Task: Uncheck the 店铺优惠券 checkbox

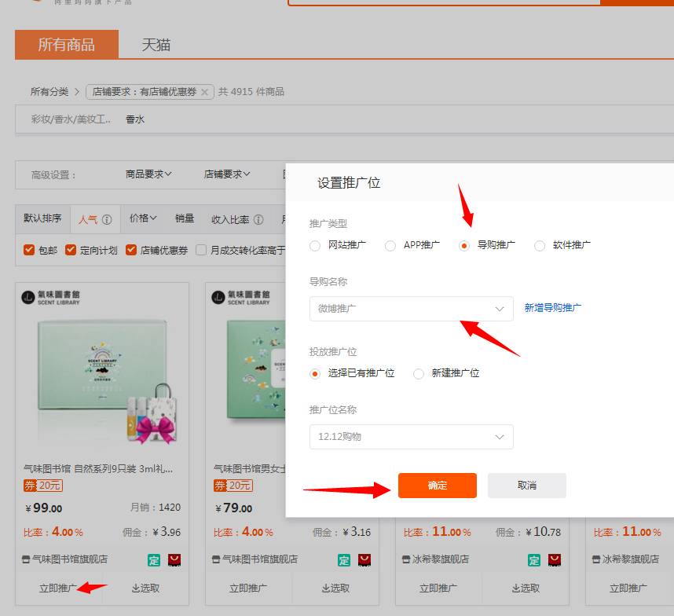Action: pos(131,250)
